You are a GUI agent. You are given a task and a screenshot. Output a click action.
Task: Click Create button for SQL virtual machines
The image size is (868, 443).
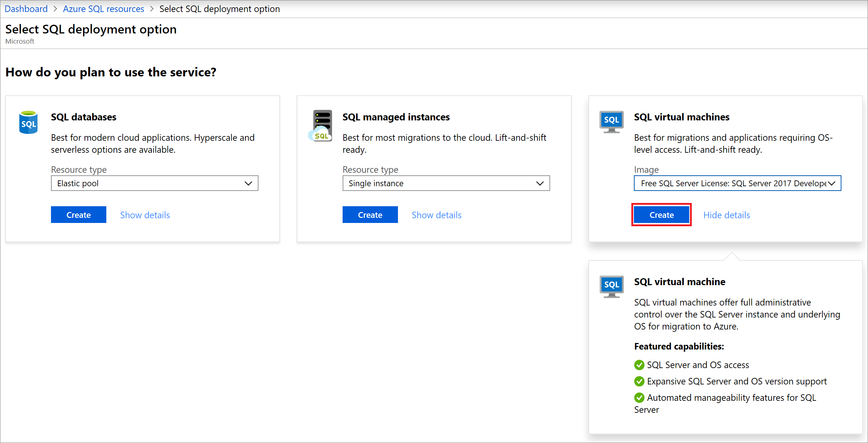point(661,215)
